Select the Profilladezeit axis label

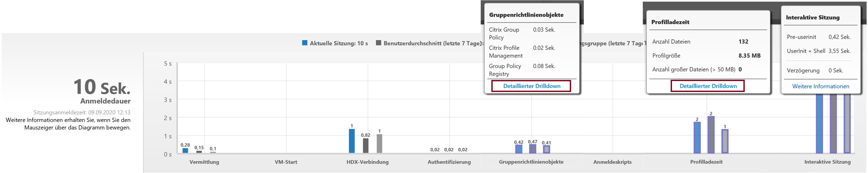706,162
